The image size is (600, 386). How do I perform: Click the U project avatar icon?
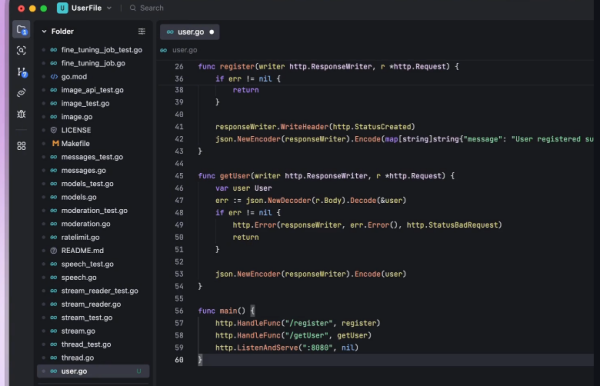(x=62, y=8)
